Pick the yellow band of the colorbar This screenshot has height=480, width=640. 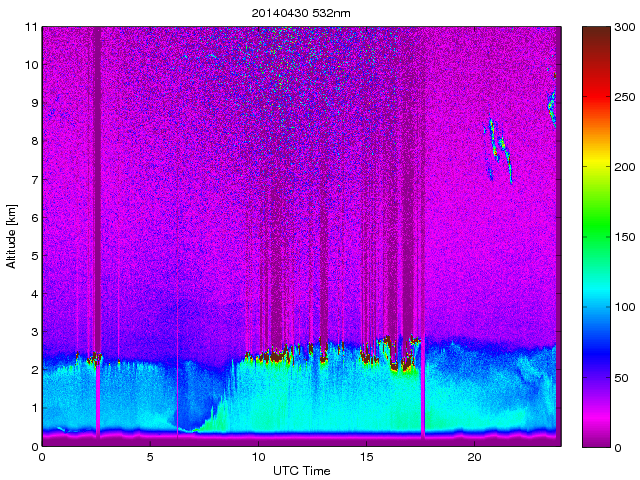click(x=596, y=163)
